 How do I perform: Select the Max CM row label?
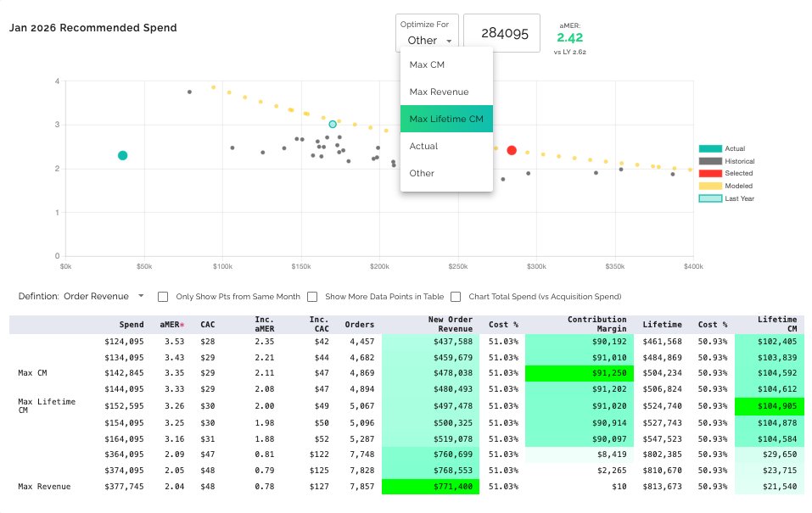(x=32, y=373)
